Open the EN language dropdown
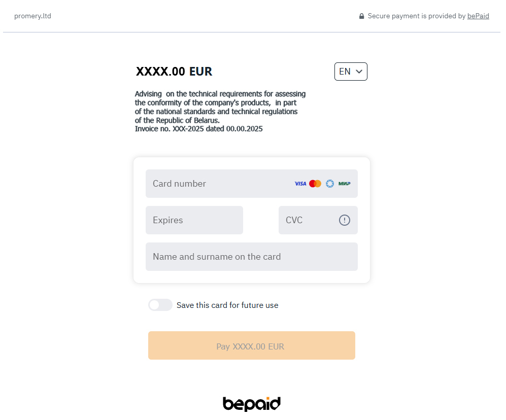The image size is (506, 420). point(350,72)
